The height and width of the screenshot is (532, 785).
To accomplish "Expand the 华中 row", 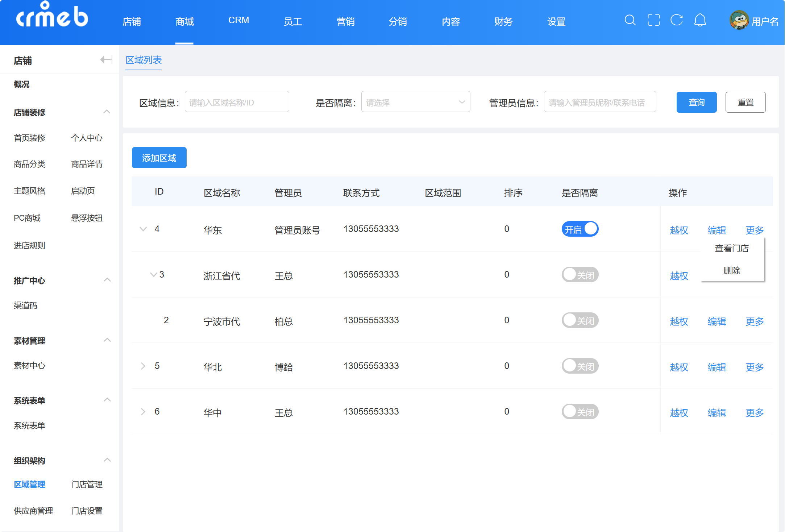I will (x=143, y=412).
